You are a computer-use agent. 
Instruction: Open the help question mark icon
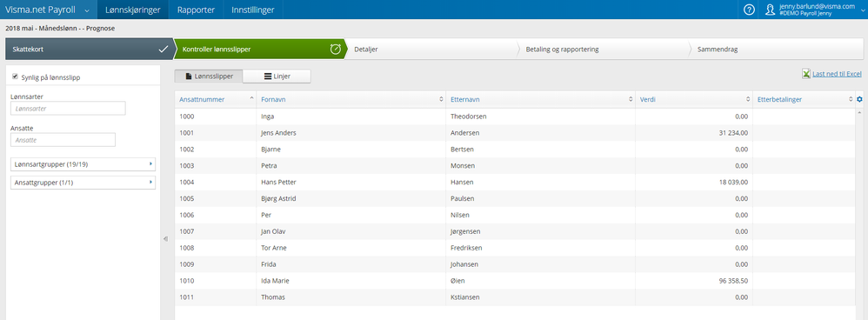click(x=749, y=10)
